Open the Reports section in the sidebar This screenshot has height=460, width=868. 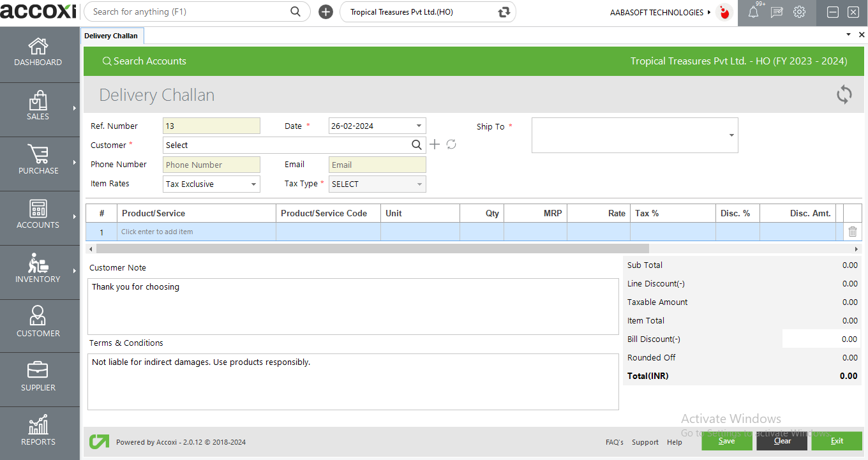pyautogui.click(x=38, y=431)
